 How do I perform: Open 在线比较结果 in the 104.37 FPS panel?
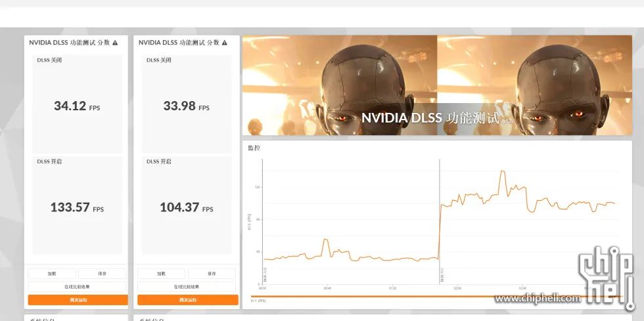187,287
